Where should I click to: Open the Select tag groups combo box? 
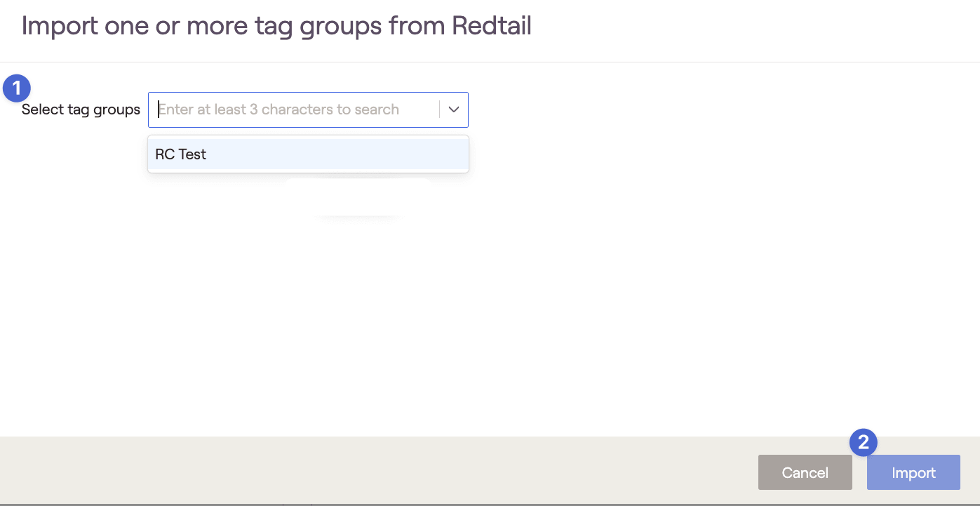pos(308,109)
